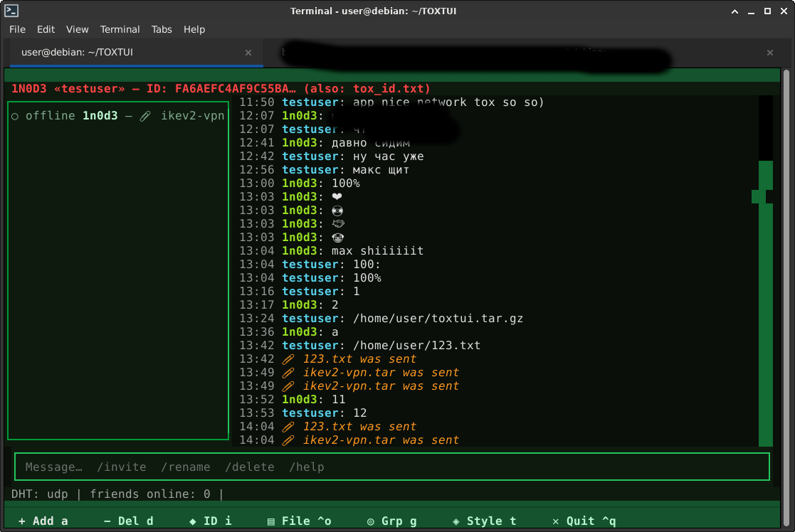
Task: Click the file icon beside File ^o
Action: (x=271, y=521)
